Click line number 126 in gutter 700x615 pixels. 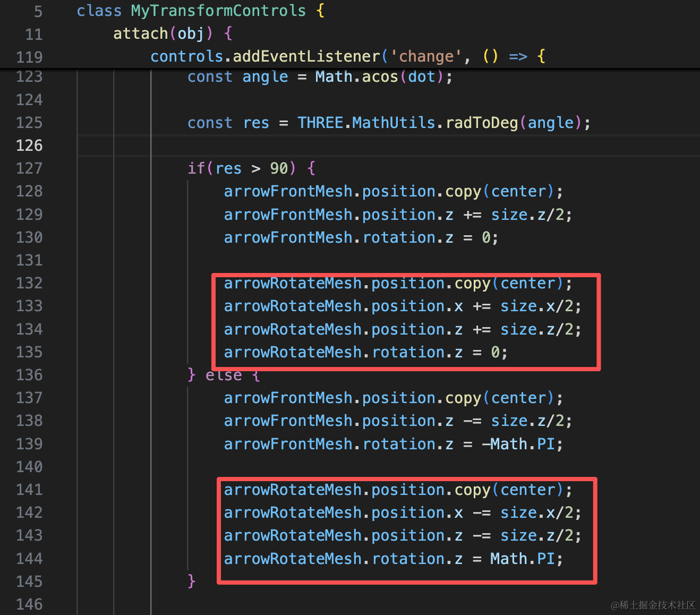pyautogui.click(x=29, y=146)
